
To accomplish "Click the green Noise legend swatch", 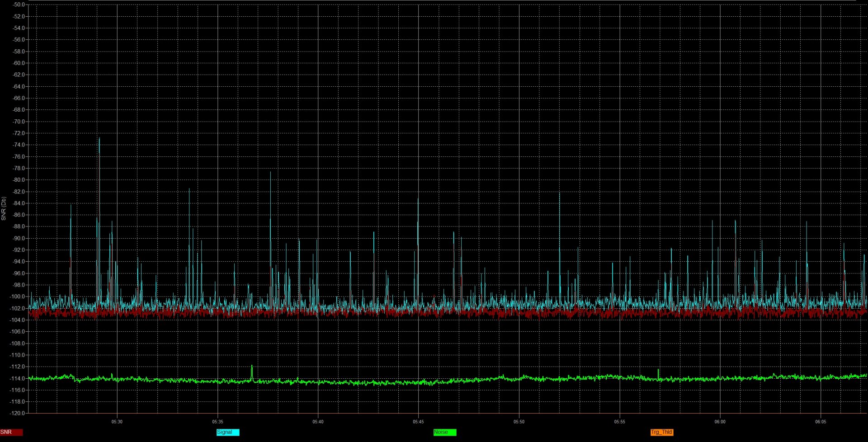I will tap(445, 432).
